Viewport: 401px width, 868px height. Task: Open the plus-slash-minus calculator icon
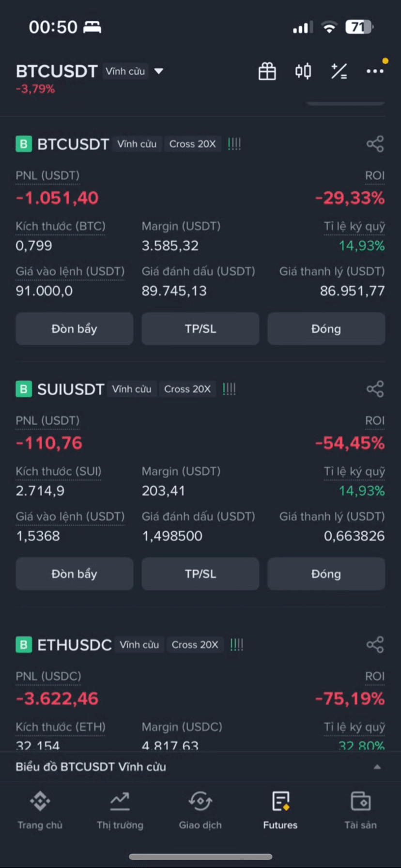(x=339, y=71)
